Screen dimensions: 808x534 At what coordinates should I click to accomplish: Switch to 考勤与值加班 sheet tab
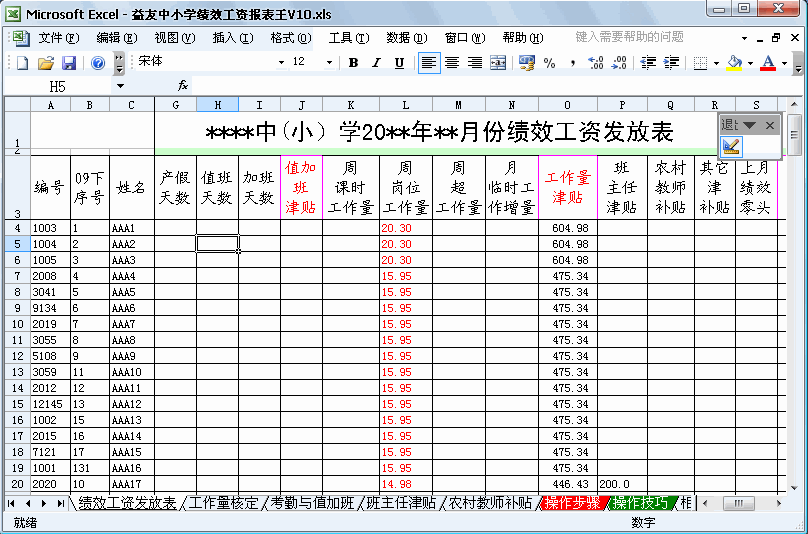tap(312, 503)
